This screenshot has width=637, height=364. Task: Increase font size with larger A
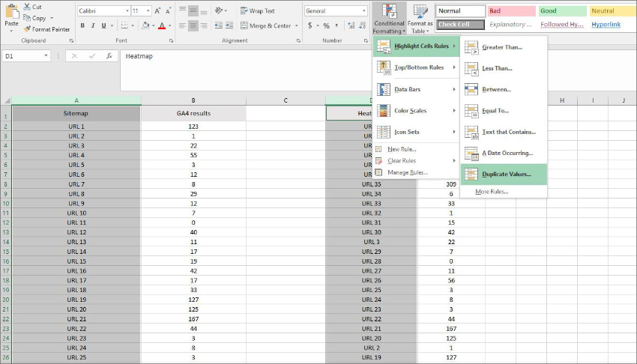point(157,11)
